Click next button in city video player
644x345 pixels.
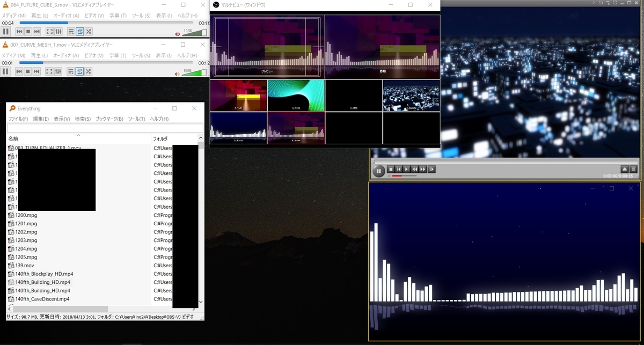click(x=407, y=169)
